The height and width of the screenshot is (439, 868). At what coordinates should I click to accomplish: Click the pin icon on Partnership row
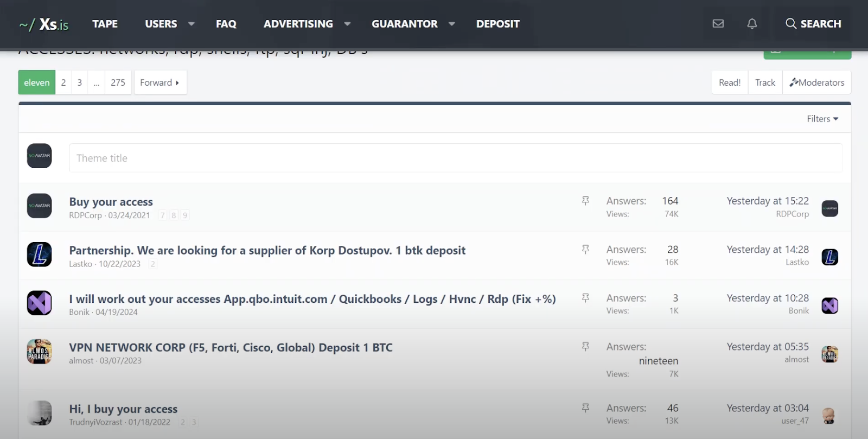[x=585, y=250]
